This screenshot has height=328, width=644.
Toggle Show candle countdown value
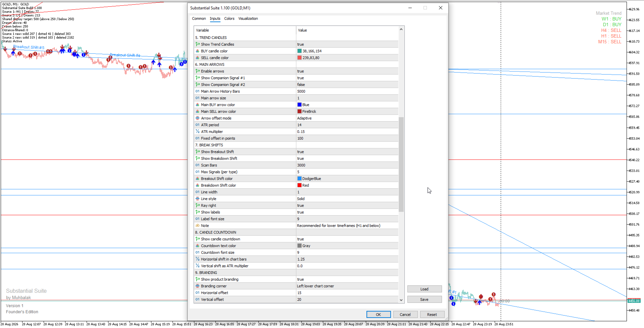pyautogui.click(x=347, y=239)
